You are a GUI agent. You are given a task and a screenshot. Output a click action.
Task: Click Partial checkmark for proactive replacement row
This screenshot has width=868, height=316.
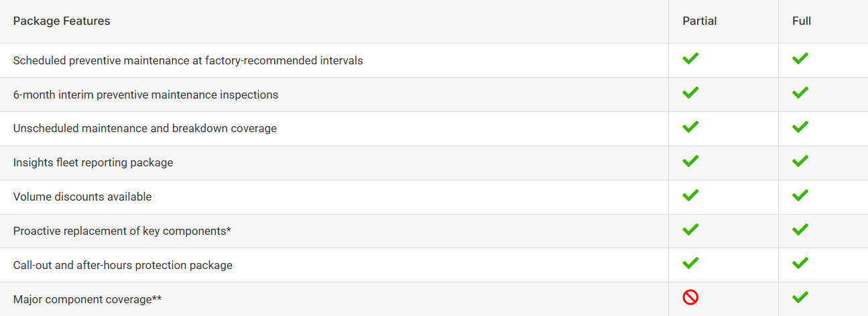pos(690,229)
